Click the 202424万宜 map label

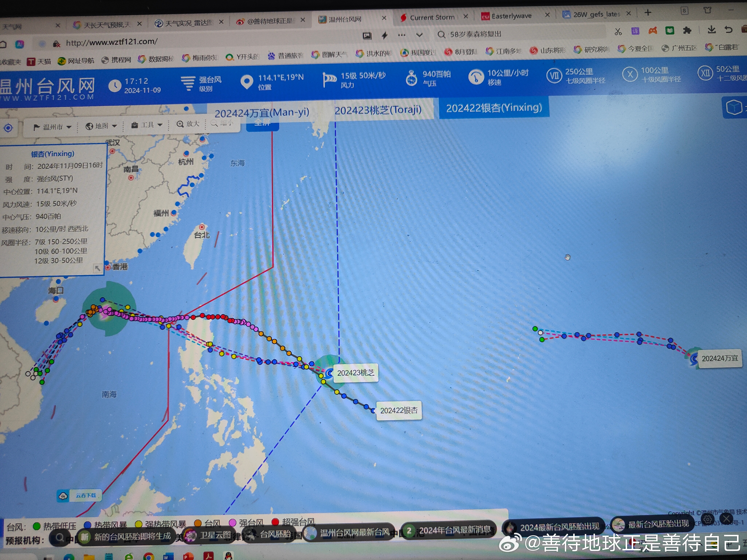click(719, 358)
